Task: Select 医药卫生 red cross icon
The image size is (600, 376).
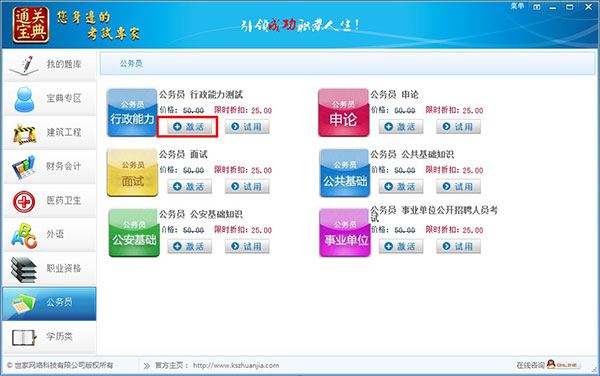Action: 24,202
